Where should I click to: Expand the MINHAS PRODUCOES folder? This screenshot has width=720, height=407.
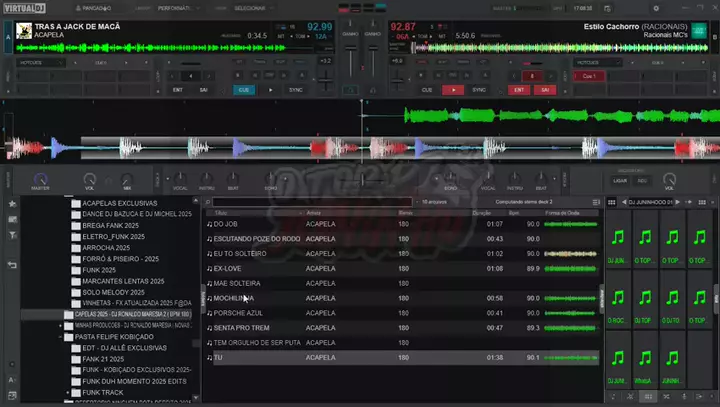60,326
